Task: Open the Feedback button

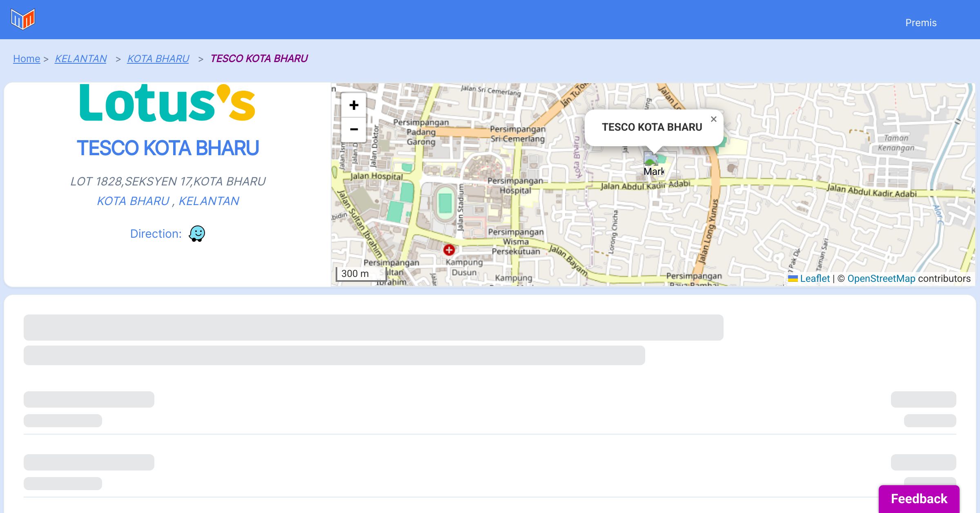Action: [919, 498]
